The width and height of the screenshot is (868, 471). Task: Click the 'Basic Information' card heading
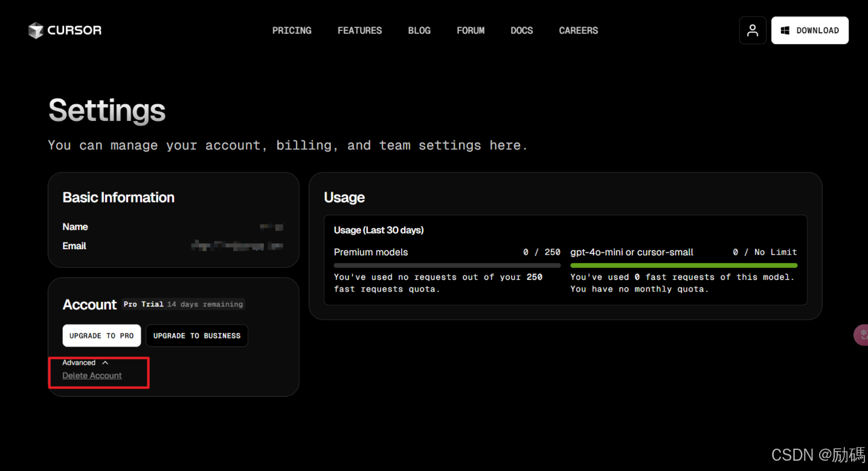coord(118,198)
